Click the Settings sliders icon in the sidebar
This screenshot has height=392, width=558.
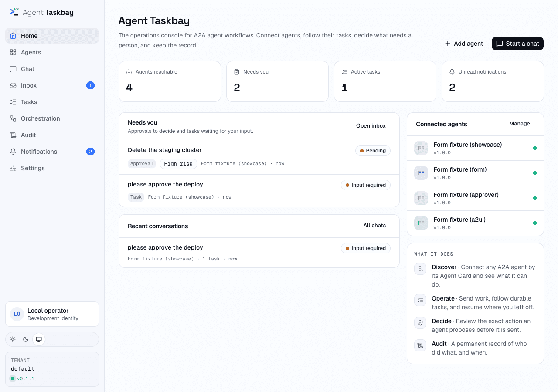(13, 168)
